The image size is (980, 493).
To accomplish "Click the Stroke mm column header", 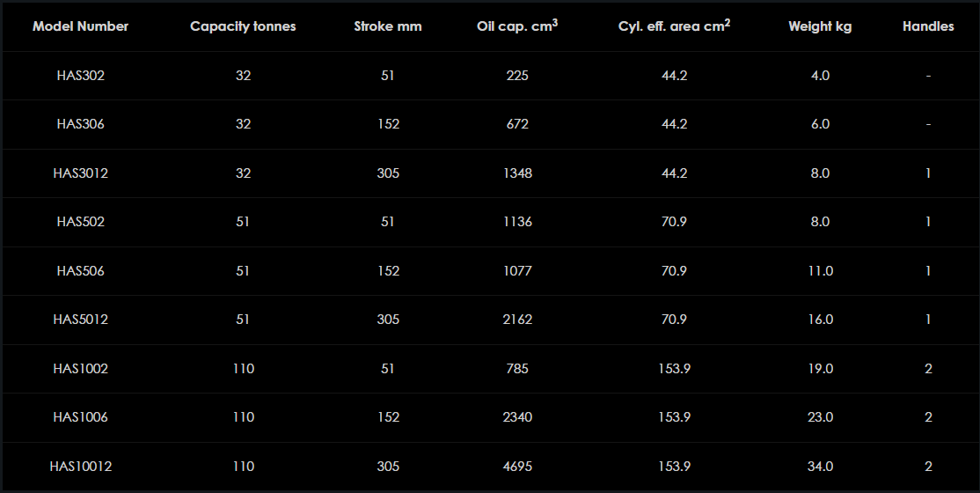I will 388,26.
